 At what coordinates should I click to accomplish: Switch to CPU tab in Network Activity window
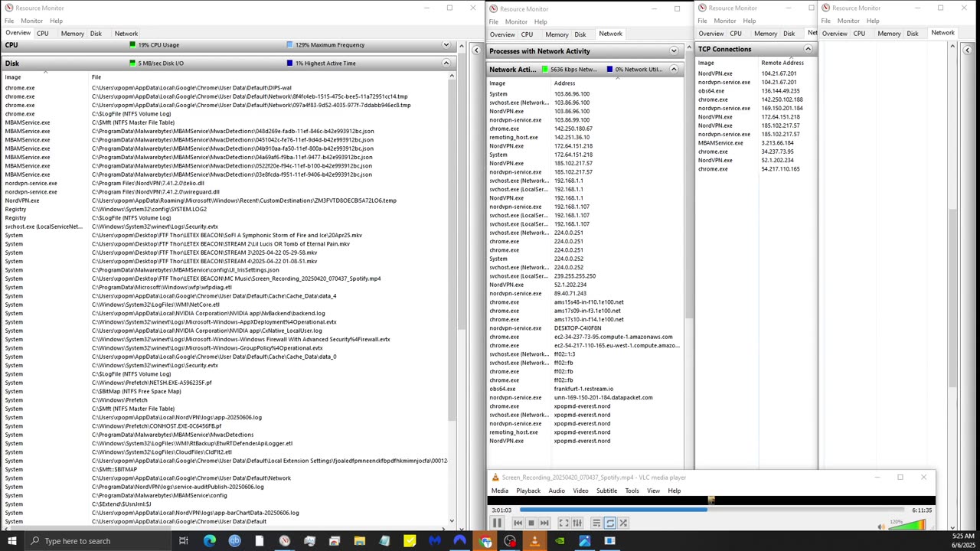pyautogui.click(x=527, y=34)
